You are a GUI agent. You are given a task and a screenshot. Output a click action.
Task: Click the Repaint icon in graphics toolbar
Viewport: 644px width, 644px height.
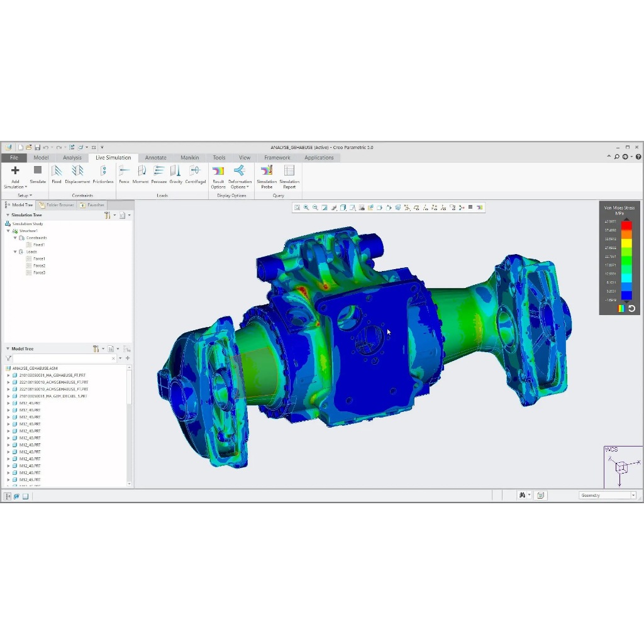tap(325, 208)
